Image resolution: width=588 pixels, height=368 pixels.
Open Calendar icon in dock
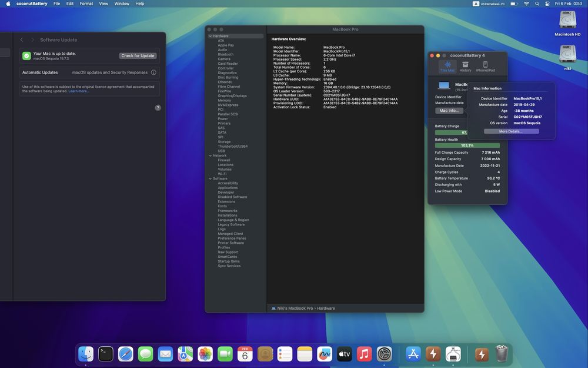pos(245,354)
